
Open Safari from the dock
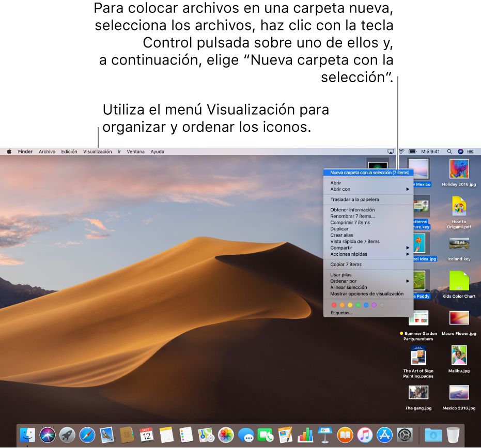(87, 435)
